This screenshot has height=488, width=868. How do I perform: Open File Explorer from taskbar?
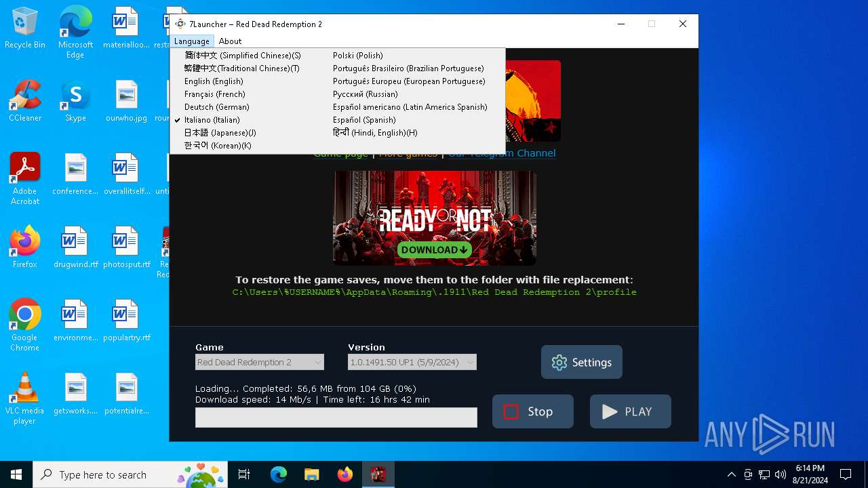311,474
